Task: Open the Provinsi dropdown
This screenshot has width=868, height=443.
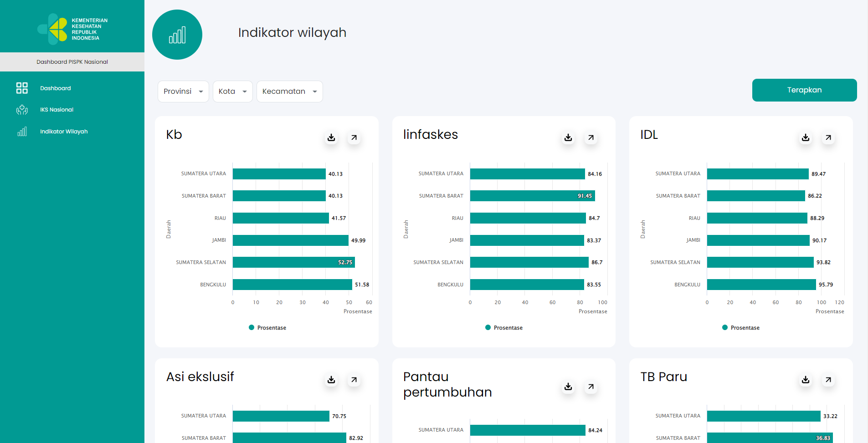Action: tap(183, 92)
